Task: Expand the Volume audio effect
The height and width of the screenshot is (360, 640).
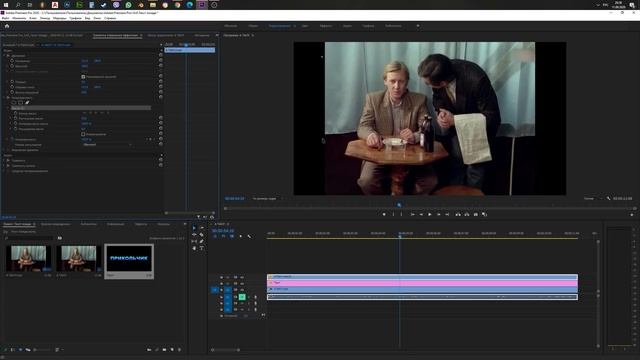Action: 4,160
